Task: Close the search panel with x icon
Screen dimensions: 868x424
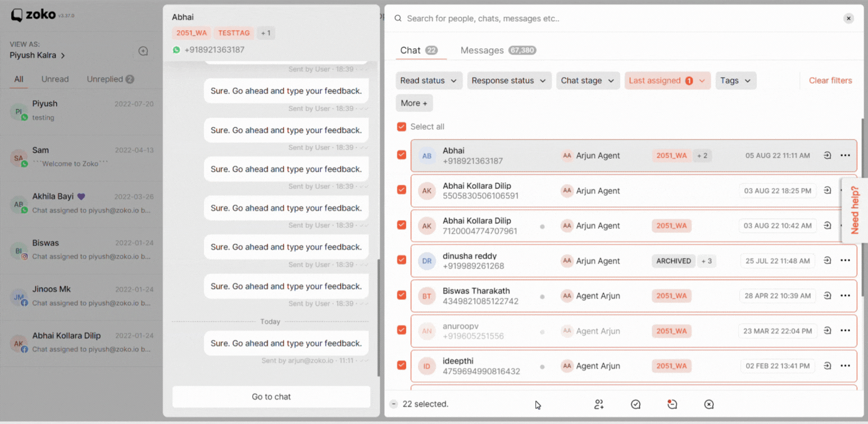Action: [x=849, y=19]
